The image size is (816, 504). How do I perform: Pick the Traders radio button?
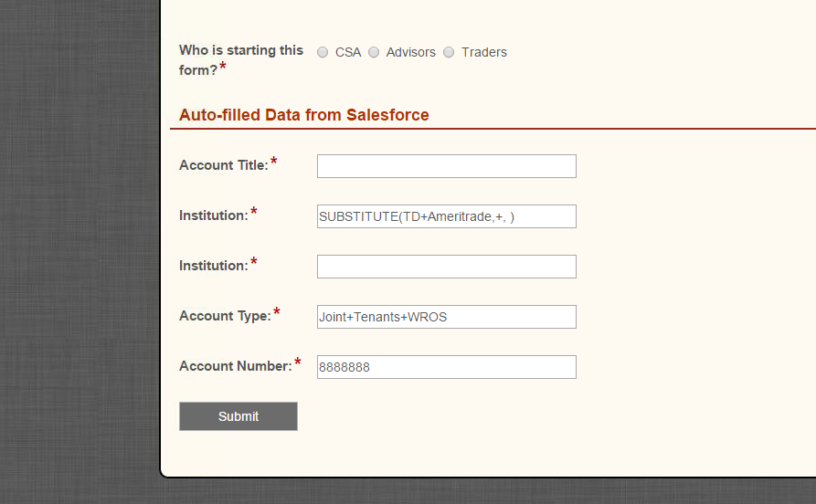449,52
